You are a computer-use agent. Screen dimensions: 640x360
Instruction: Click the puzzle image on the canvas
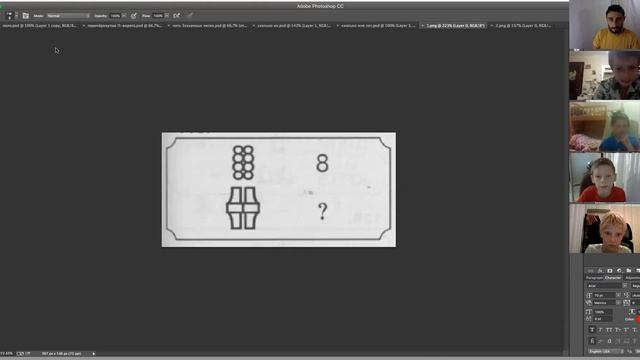(x=279, y=189)
